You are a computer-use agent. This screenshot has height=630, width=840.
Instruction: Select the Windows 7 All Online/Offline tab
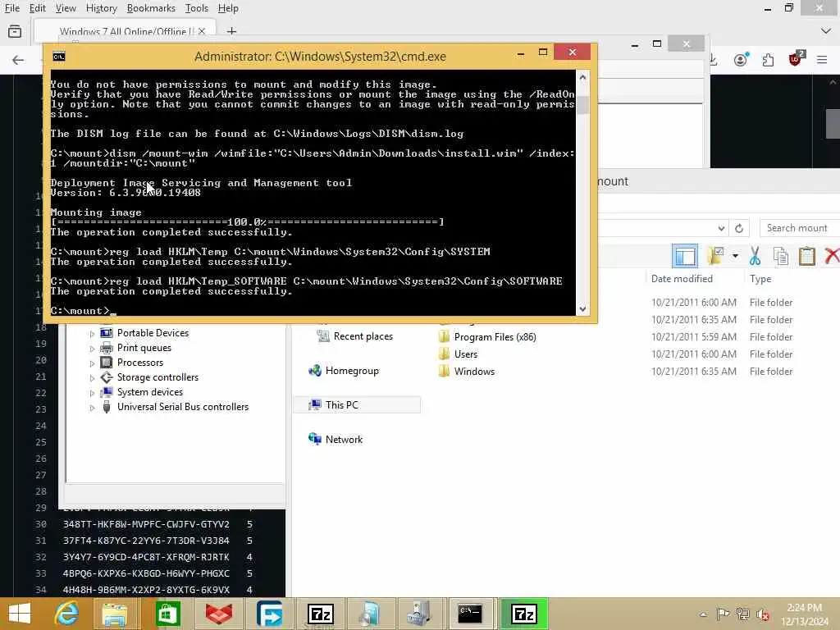pyautogui.click(x=123, y=32)
